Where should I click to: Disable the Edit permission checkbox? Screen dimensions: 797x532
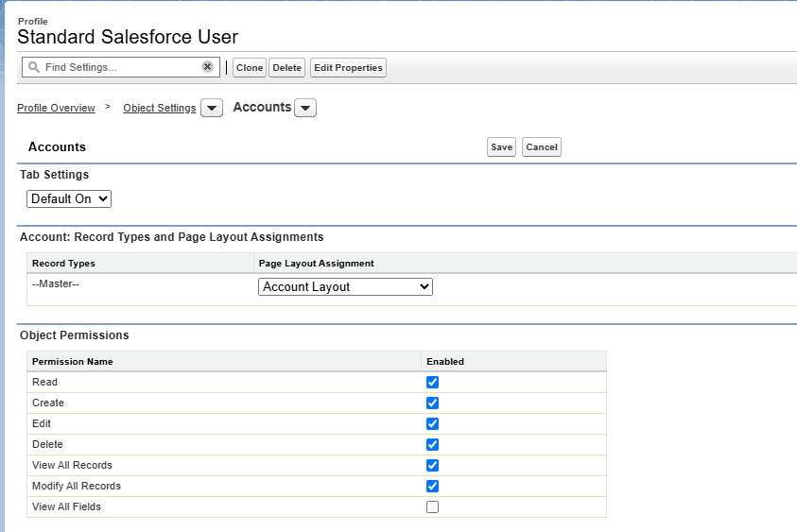(433, 424)
